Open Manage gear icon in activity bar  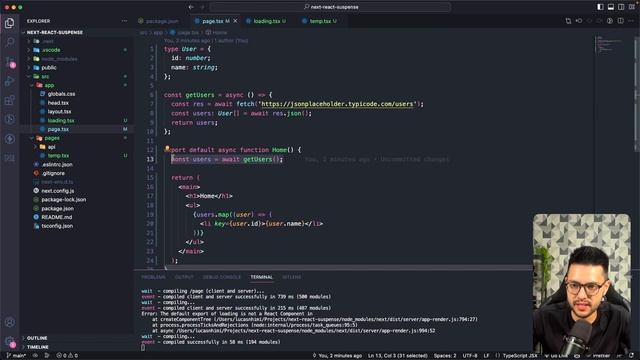click(x=9, y=341)
